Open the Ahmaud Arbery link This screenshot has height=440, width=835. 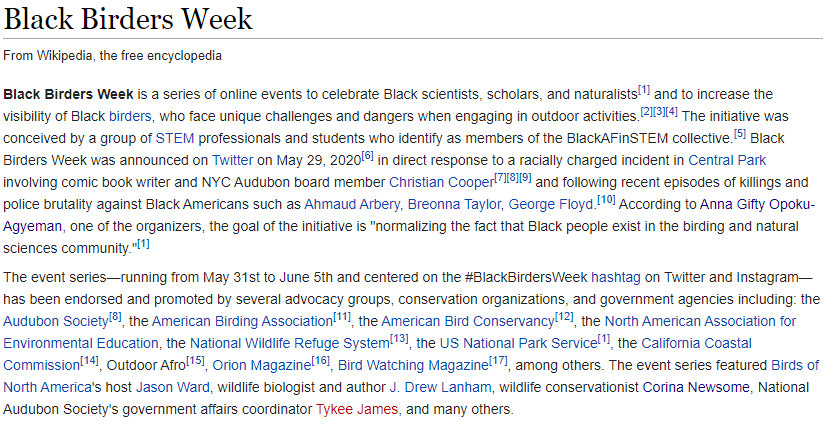tap(351, 205)
